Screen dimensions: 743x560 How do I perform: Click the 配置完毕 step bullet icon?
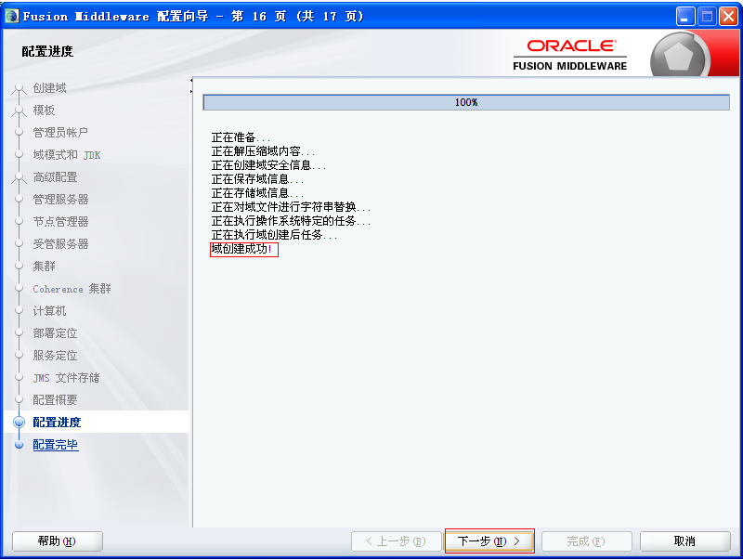(x=19, y=445)
